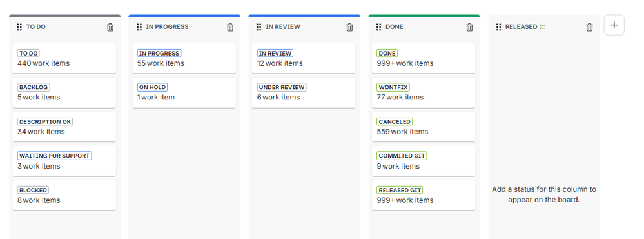Delete the TO DO column via trash icon

pos(110,27)
